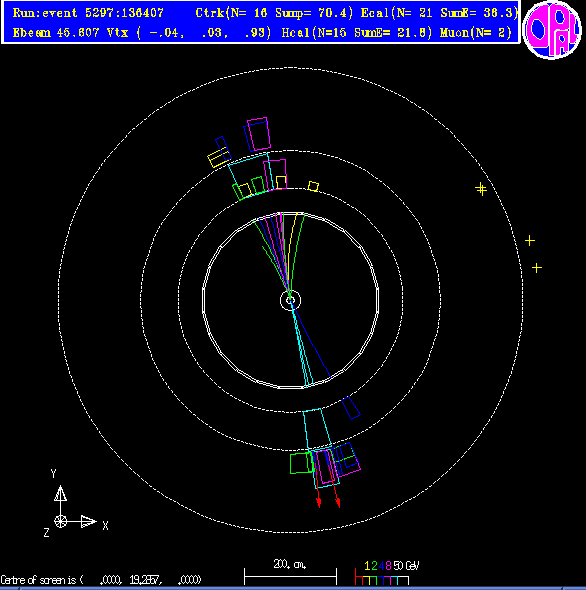Click the Run:event 5297:136407 text
Viewport: 586px width, 590px height.
(88, 13)
